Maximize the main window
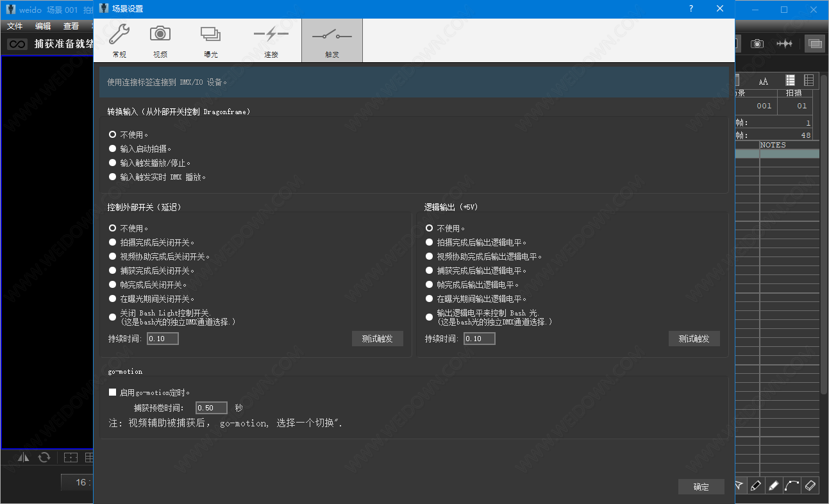 tap(784, 10)
